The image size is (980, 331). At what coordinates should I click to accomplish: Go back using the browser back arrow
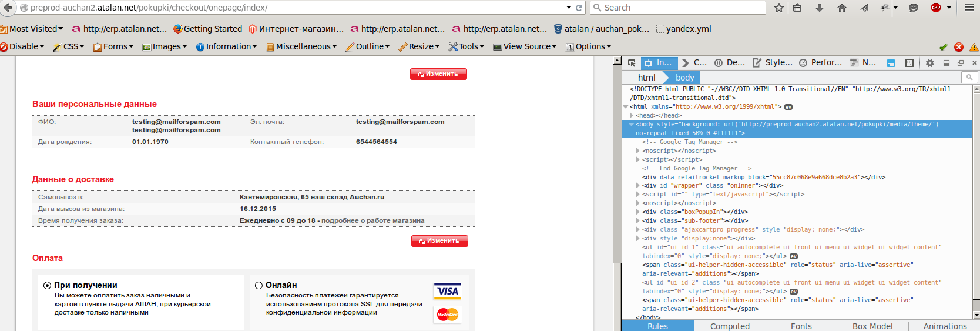point(8,8)
